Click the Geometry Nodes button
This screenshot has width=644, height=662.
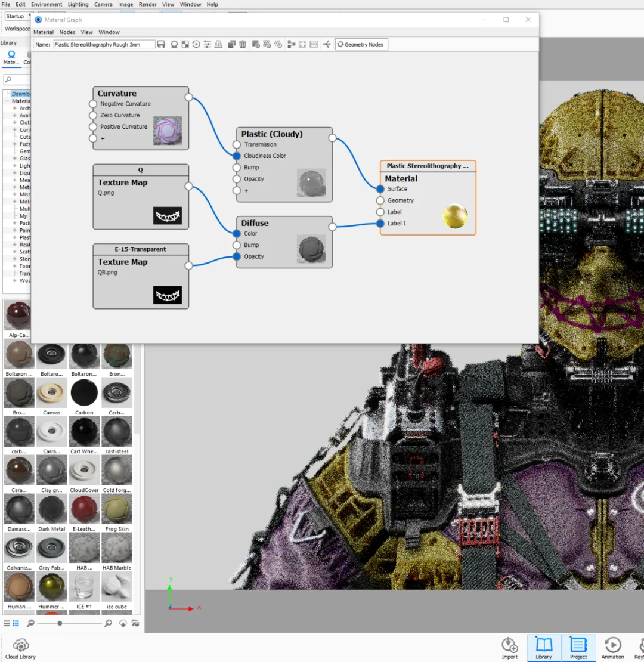(x=361, y=44)
